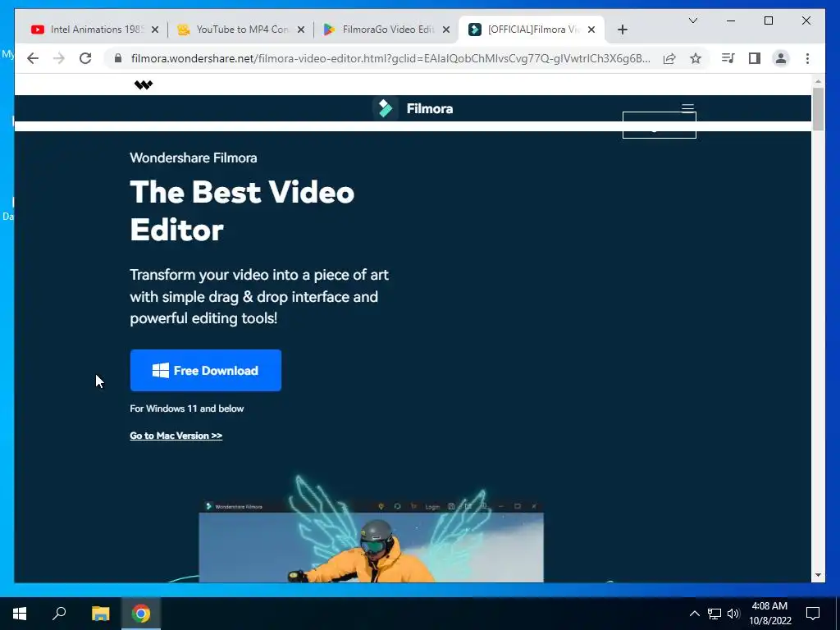
Task: Open a new browser tab
Action: coord(622,30)
